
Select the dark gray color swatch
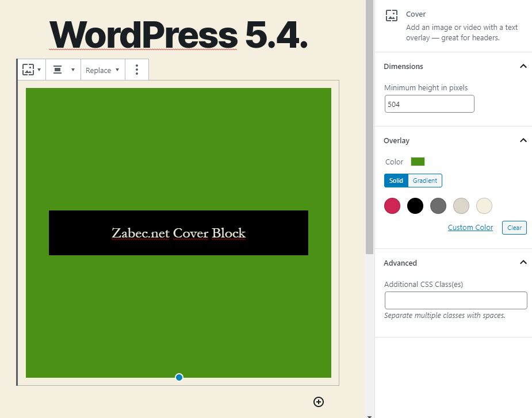[438, 206]
